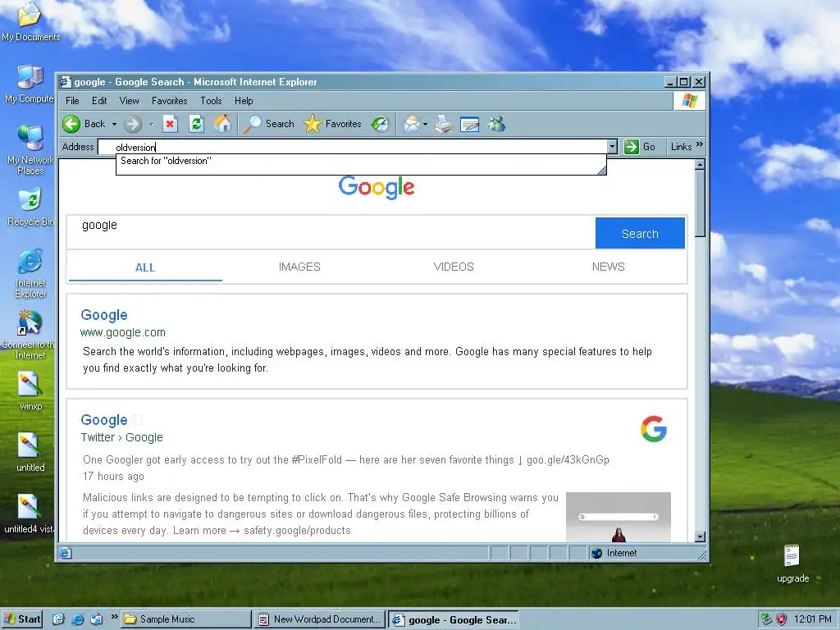
Task: Open the Tools menu
Action: tap(211, 101)
